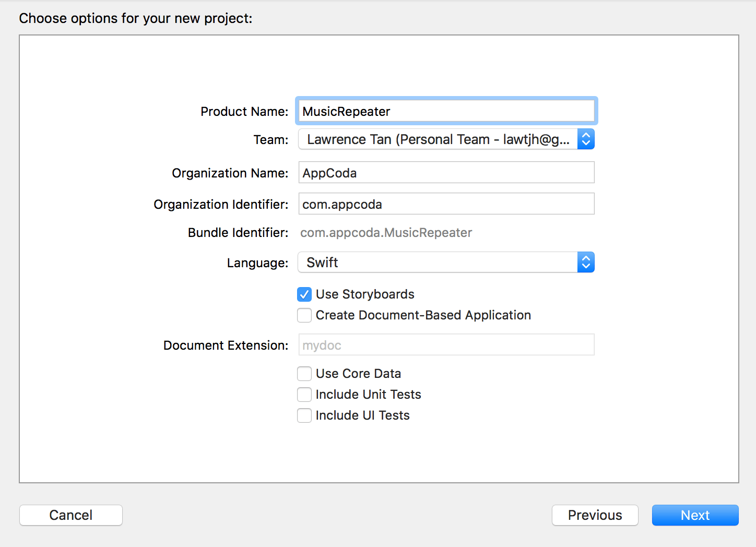Uncheck the Use Storyboards checkbox

point(304,294)
